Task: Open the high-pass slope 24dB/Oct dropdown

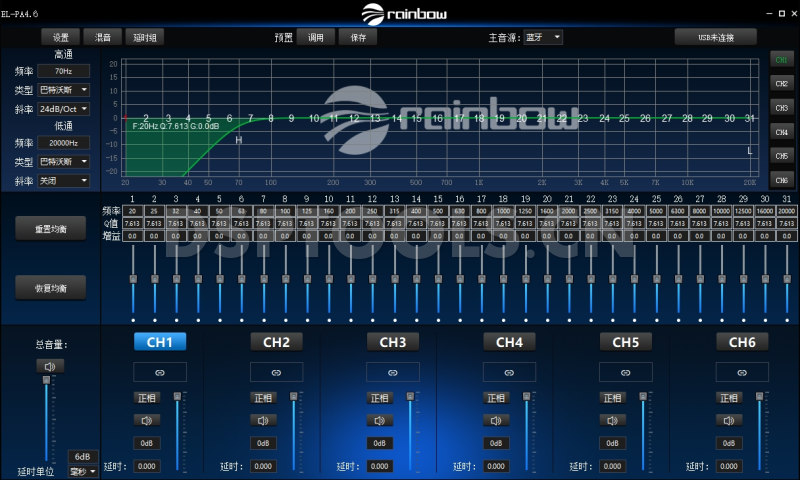Action: tap(64, 109)
